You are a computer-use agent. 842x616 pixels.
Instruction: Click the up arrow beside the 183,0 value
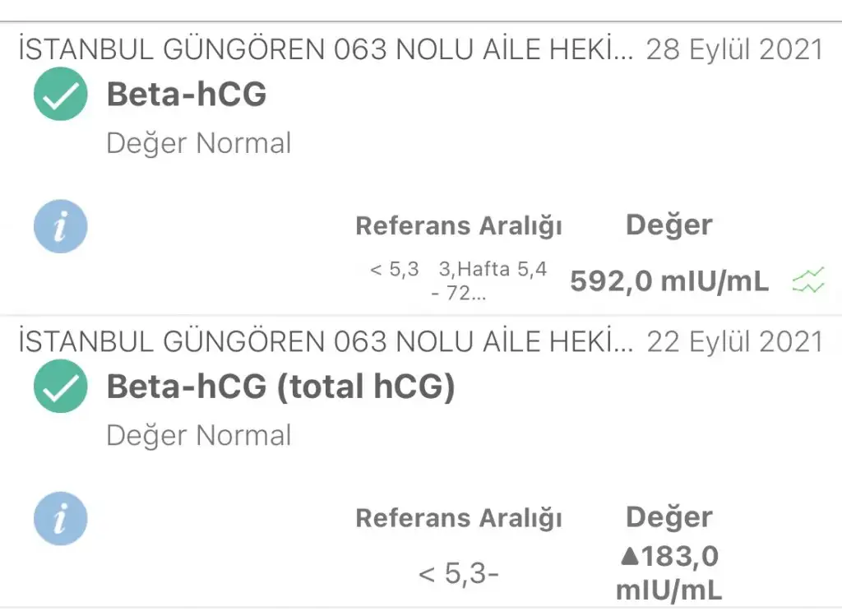[x=630, y=558]
